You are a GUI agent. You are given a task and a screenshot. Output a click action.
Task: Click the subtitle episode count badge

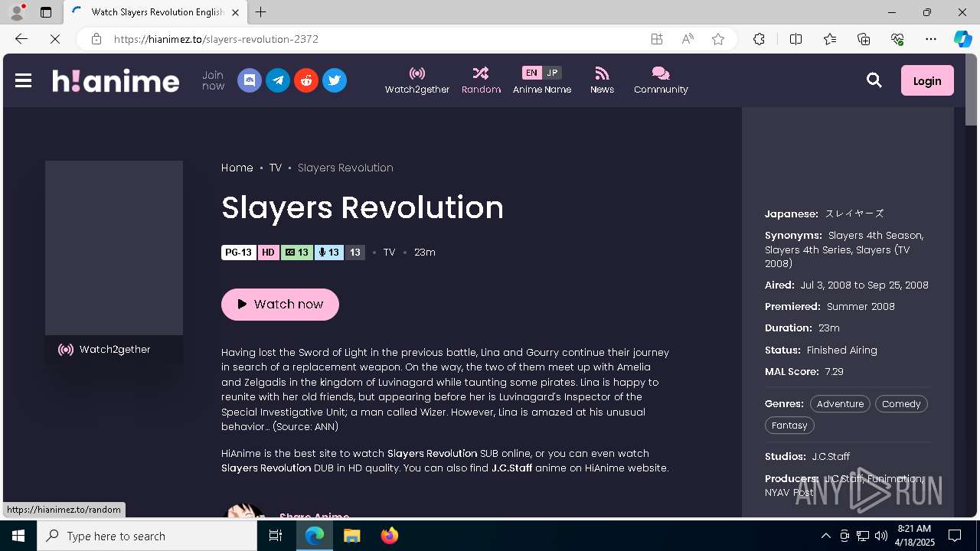297,253
